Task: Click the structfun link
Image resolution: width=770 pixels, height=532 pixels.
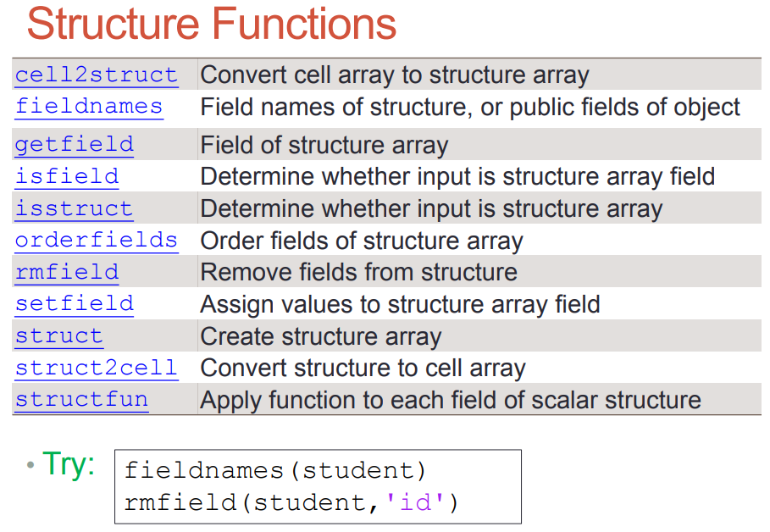Action: pyautogui.click(x=81, y=401)
